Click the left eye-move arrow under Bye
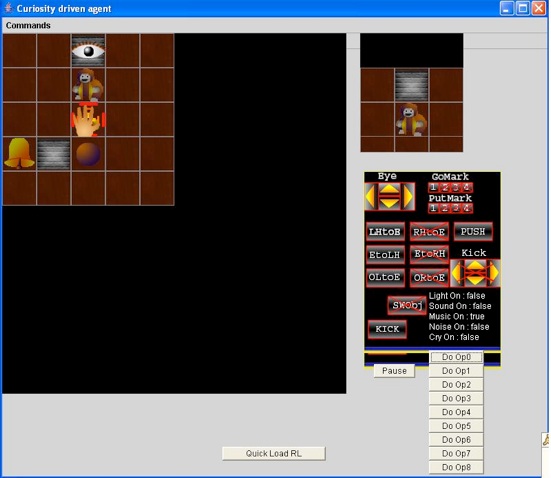Image resolution: width=551 pixels, height=478 pixels. pyautogui.click(x=371, y=197)
